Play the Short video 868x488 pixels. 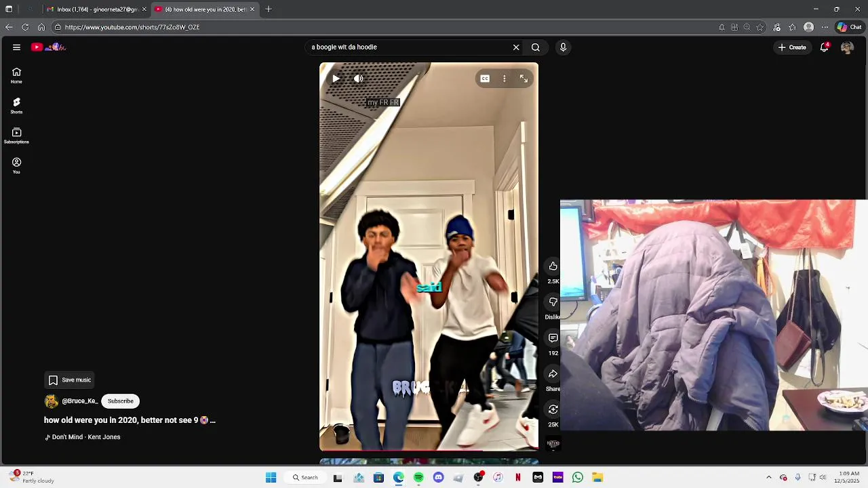pyautogui.click(x=336, y=79)
